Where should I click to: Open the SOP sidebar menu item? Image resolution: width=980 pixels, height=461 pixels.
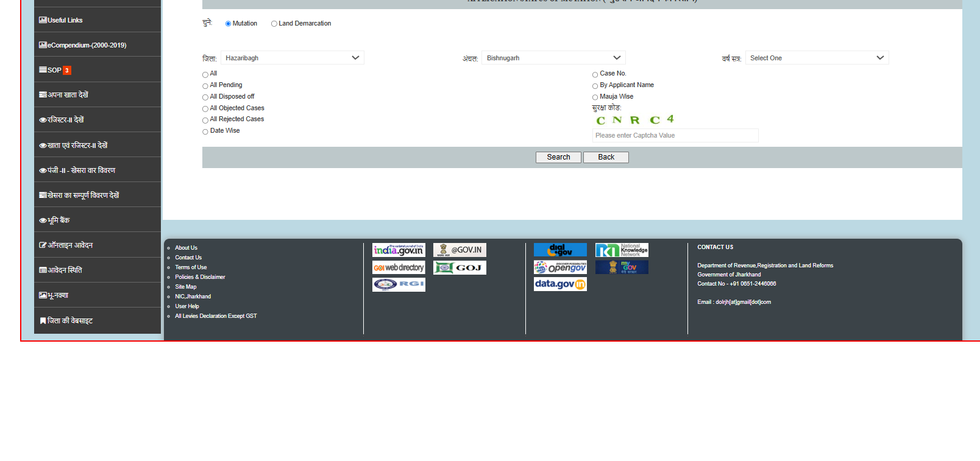point(55,70)
